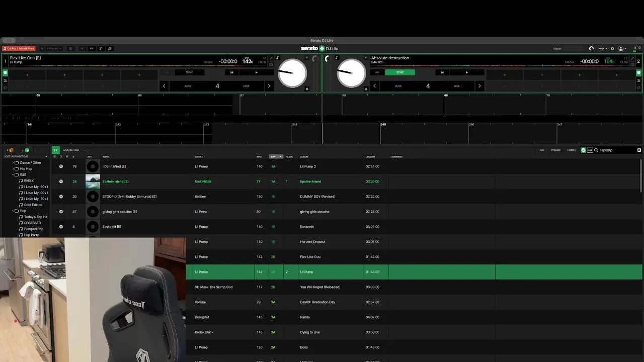Toggle the REC panel button
Image resolution: width=644 pixels, height=362 pixels.
83,49
